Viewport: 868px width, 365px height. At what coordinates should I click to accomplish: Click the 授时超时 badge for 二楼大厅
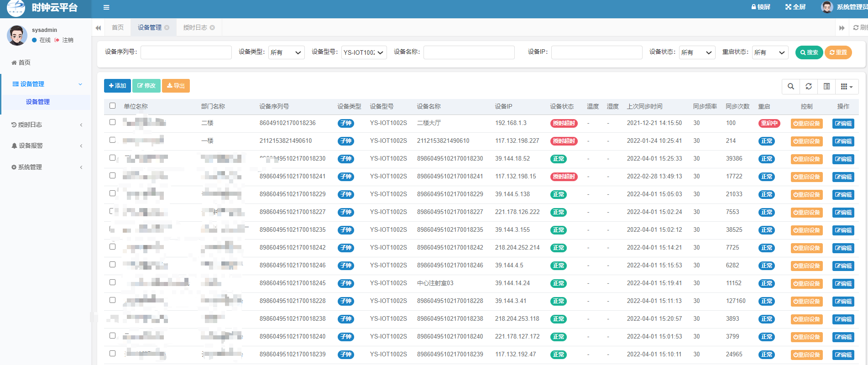[x=564, y=123]
